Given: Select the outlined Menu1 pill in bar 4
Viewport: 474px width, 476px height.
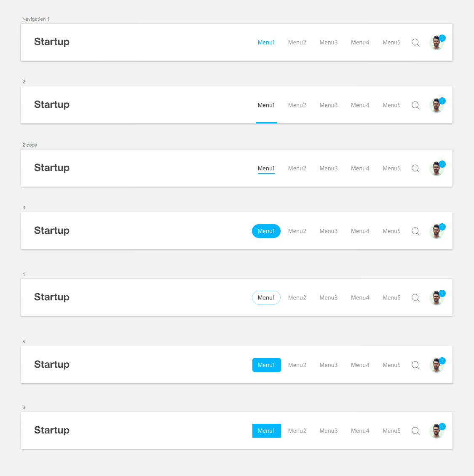Looking at the screenshot, I should pos(266,298).
